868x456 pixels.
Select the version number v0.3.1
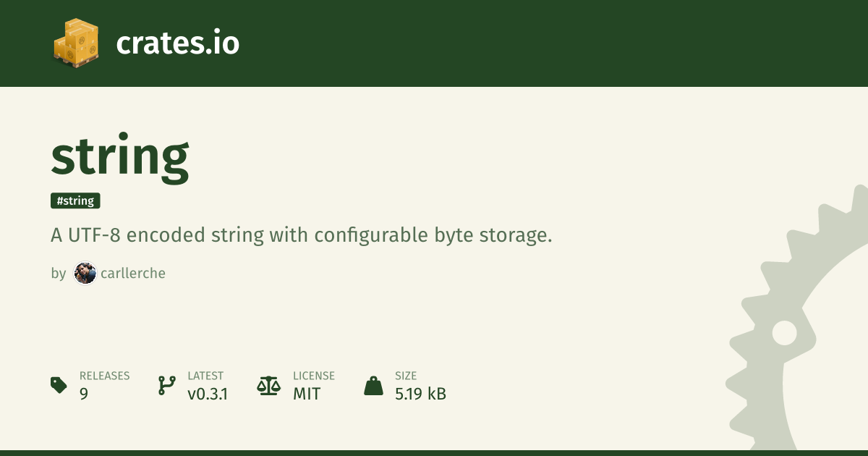[208, 394]
